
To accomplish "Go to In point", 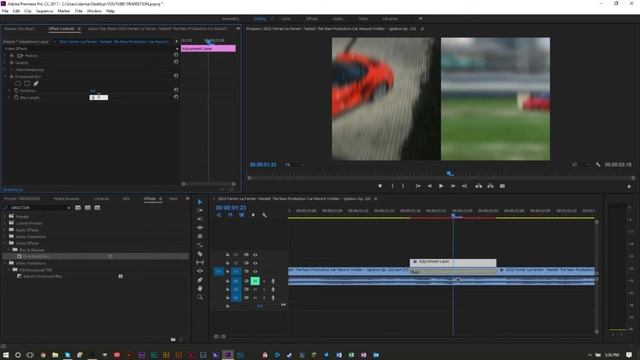I will point(418,186).
